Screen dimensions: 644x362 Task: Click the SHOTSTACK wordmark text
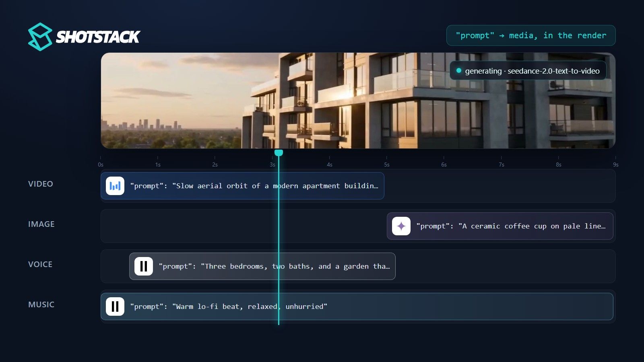[98, 37]
